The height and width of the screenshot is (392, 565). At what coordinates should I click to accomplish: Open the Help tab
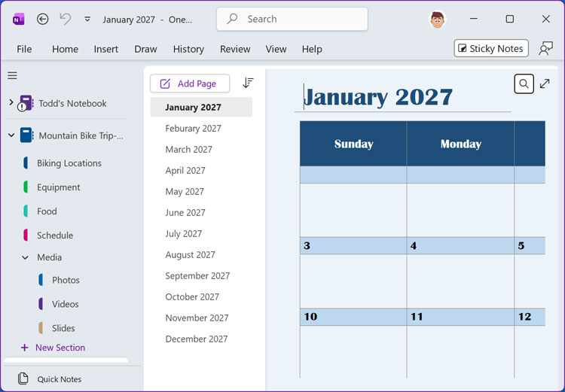pos(312,49)
